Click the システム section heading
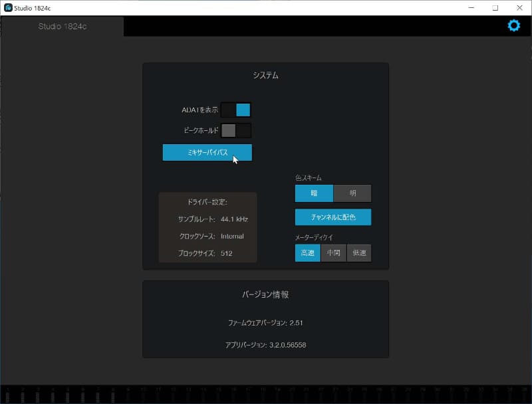Screen dimensions: 532x404 pyautogui.click(x=265, y=75)
